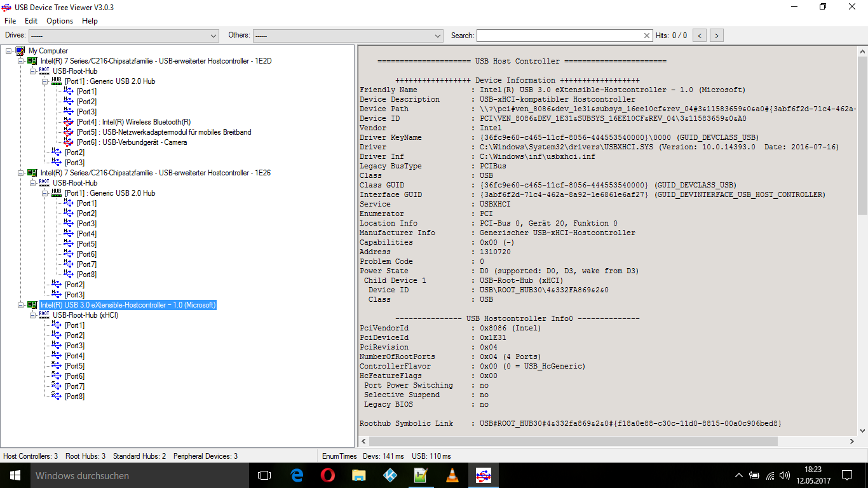868x488 pixels.
Task: Select the USB-Root-Hub (xHCI) entry
Action: point(85,315)
